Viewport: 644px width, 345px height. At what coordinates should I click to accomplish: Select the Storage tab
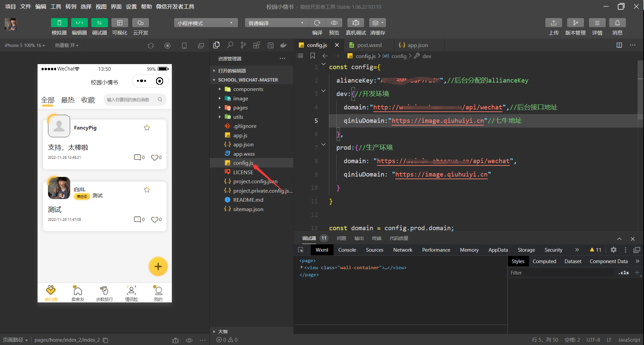[x=526, y=250]
